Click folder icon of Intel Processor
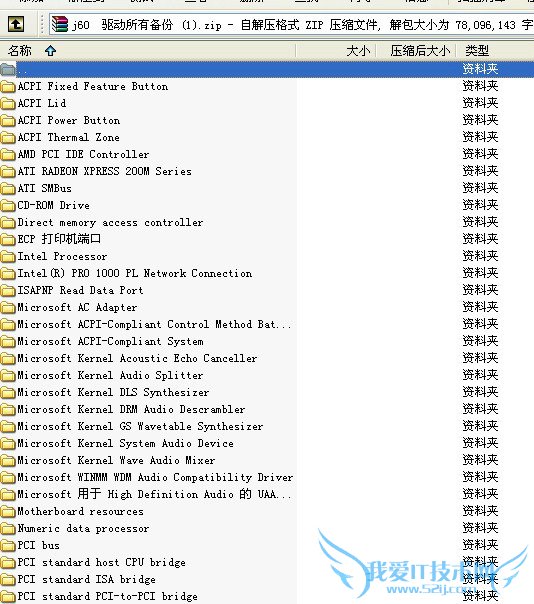534x604 pixels. (x=8, y=256)
